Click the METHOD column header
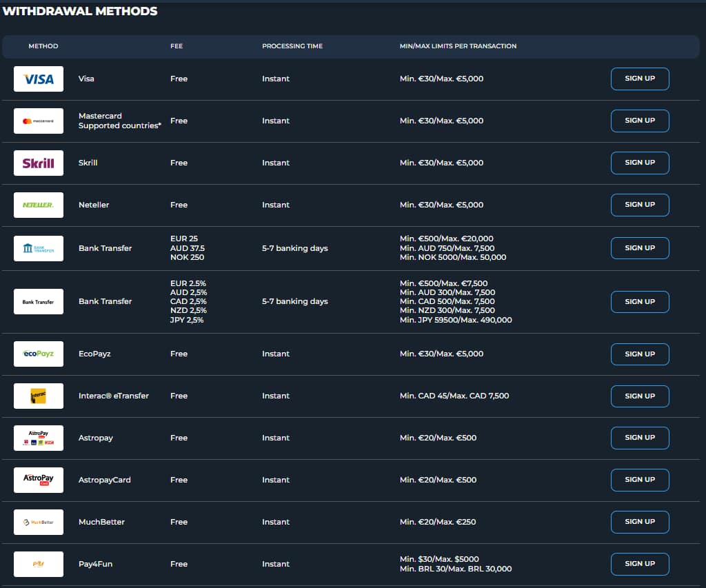Screen dimensions: 706x588 pos(43,46)
